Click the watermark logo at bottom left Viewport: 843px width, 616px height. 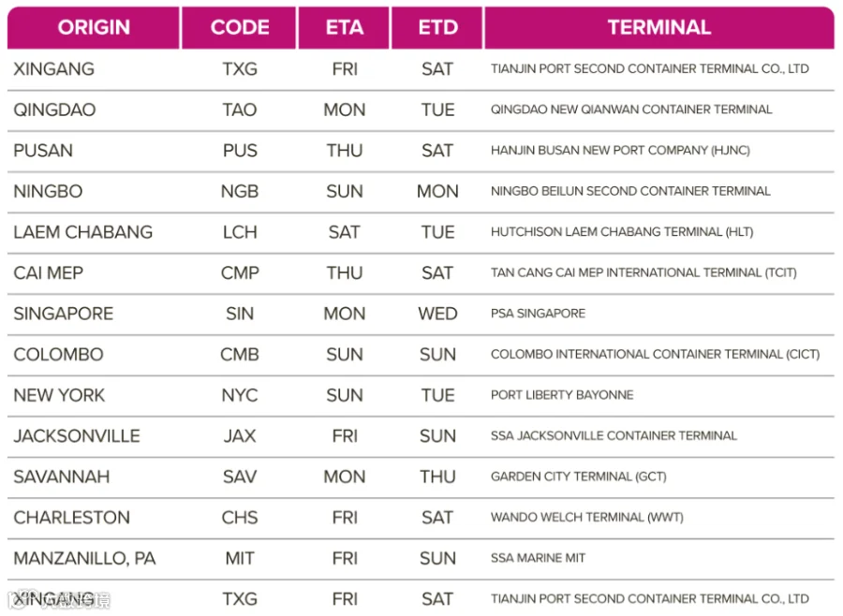point(59,600)
